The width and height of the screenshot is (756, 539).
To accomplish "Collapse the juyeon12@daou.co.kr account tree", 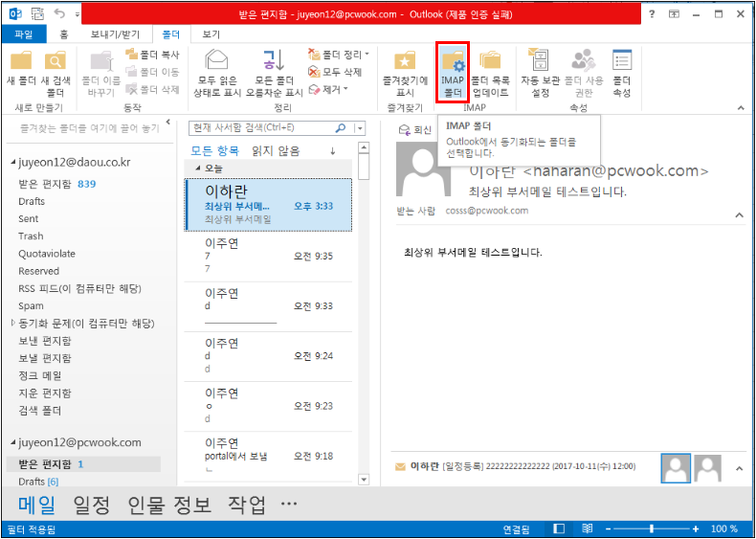I will point(13,162).
